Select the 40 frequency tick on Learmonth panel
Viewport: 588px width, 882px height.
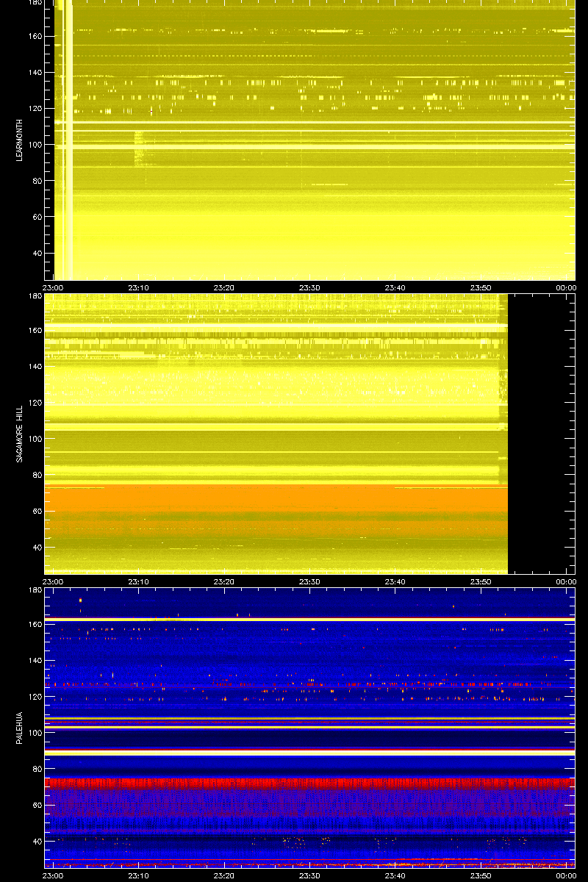38,253
